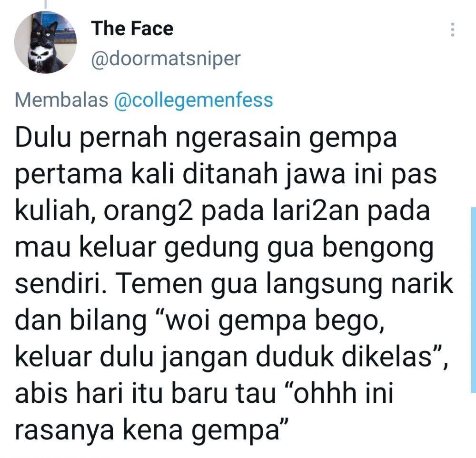
Task: Open the three-dot more options menu
Action: pos(452,30)
